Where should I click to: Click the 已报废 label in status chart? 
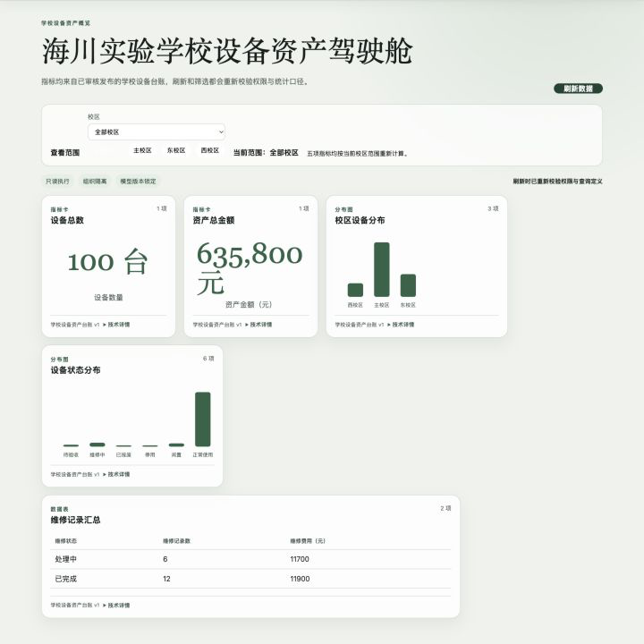click(123, 454)
